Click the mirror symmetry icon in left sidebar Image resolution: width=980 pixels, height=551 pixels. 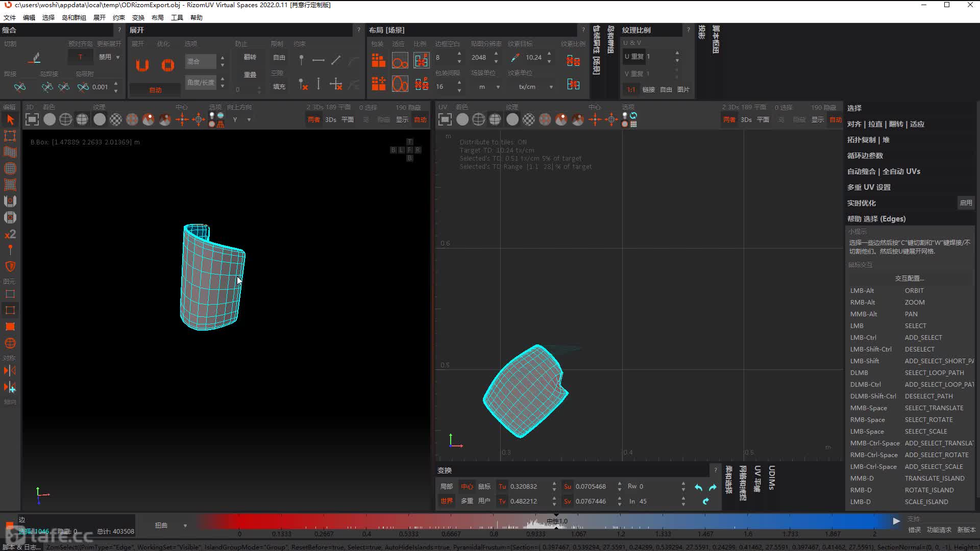point(10,371)
